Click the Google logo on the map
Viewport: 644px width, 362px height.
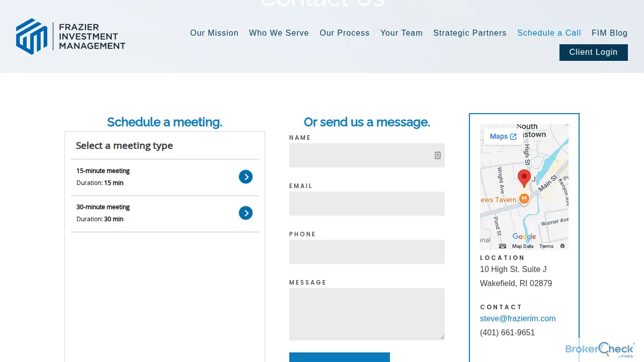(524, 237)
